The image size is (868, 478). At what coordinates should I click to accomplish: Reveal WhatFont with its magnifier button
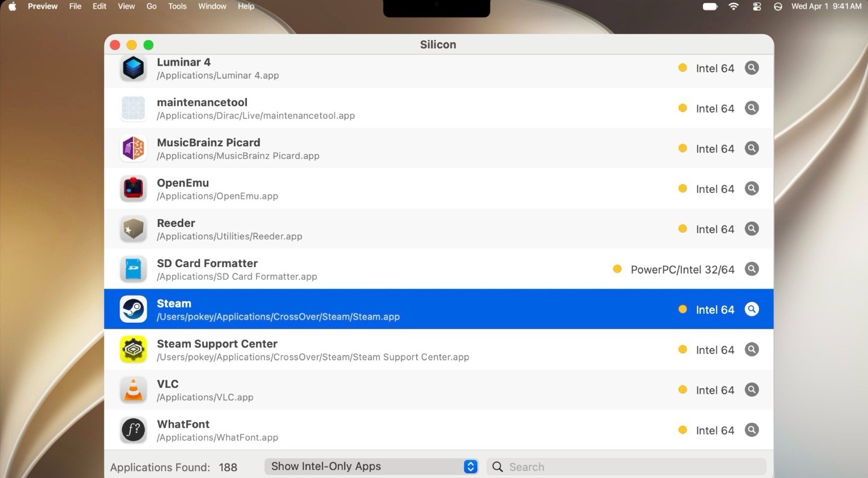click(752, 430)
